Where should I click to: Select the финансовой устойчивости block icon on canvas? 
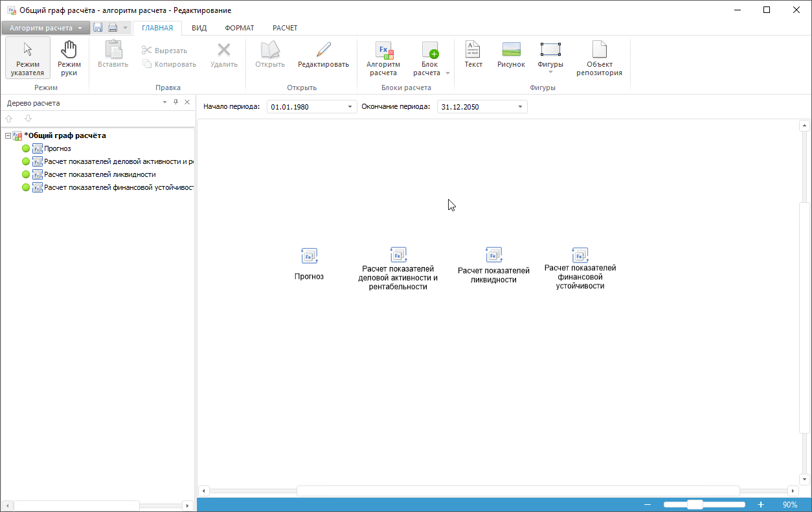click(580, 254)
